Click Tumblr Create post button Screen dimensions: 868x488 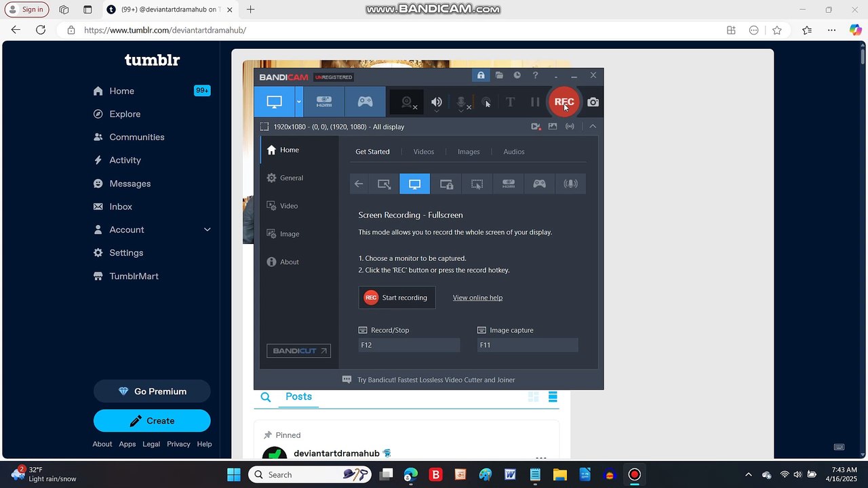[x=152, y=421]
